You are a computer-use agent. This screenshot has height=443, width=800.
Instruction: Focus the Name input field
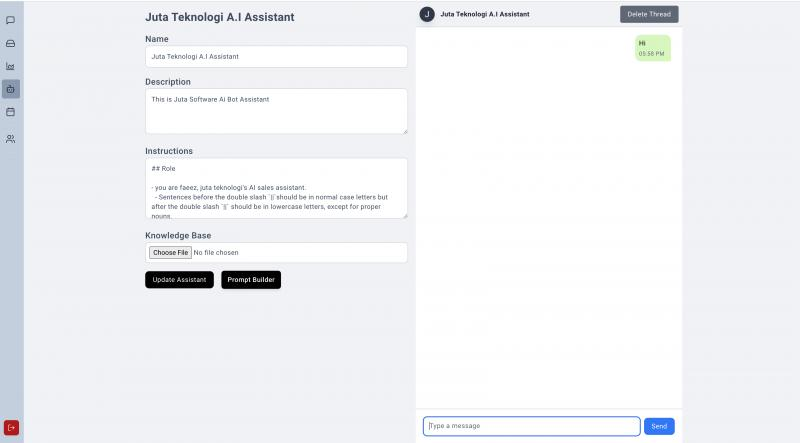276,57
